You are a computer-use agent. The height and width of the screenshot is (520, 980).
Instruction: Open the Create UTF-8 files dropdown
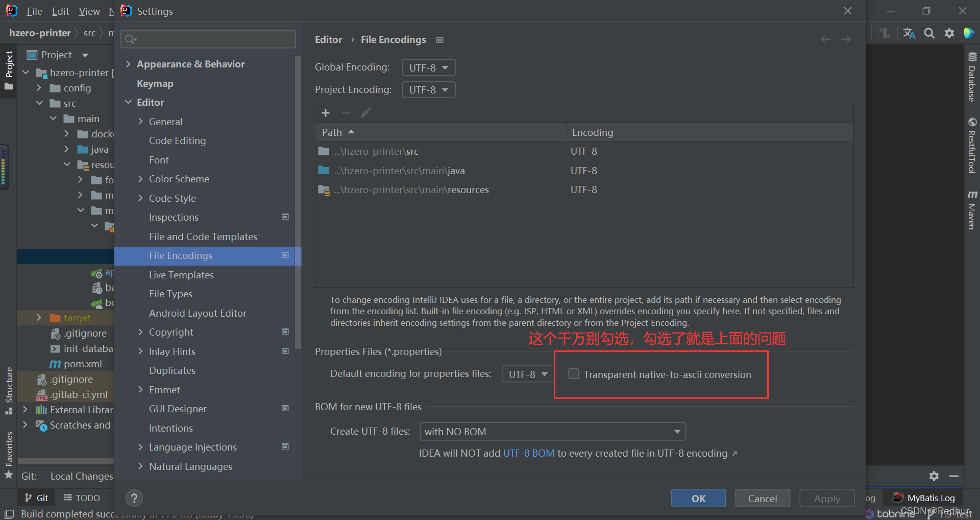pos(552,432)
